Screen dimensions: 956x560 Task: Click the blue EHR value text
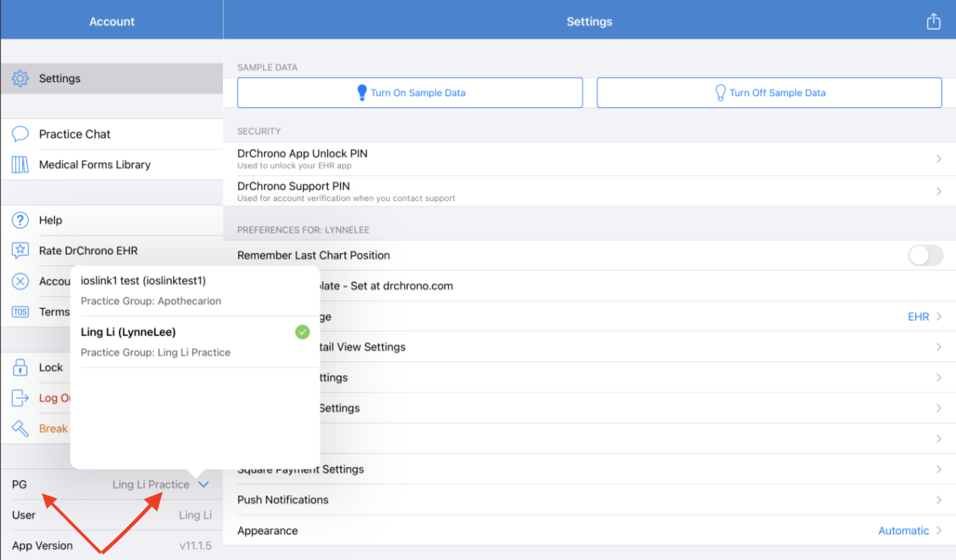click(x=919, y=317)
